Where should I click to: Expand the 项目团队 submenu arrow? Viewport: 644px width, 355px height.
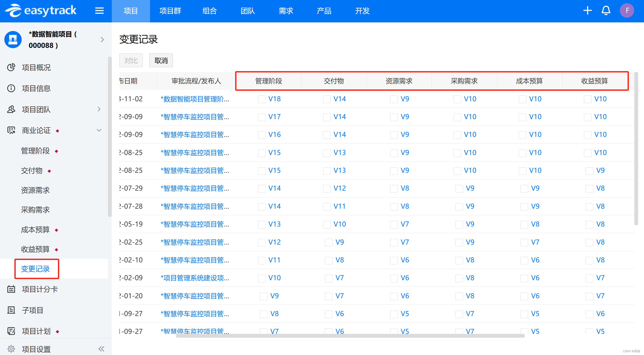(99, 109)
